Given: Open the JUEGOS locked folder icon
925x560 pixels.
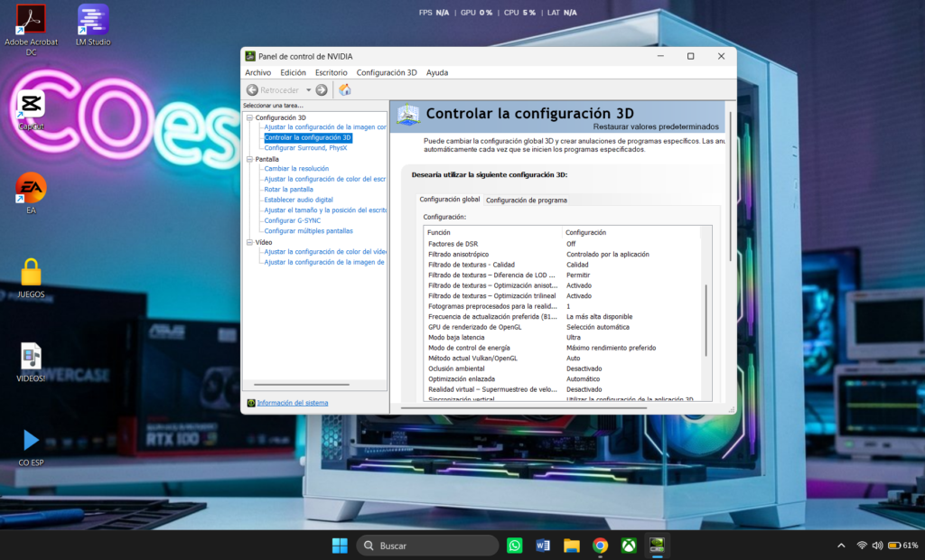Looking at the screenshot, I should coord(31,278).
